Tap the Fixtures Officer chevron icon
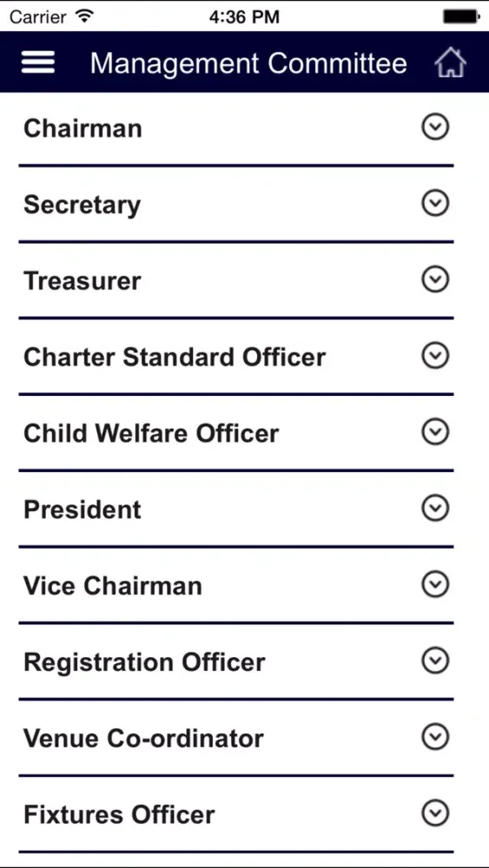 [x=435, y=813]
